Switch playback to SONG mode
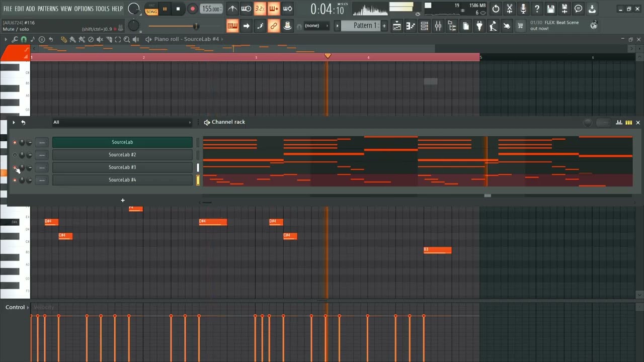The width and height of the screenshot is (644, 362). (x=151, y=12)
